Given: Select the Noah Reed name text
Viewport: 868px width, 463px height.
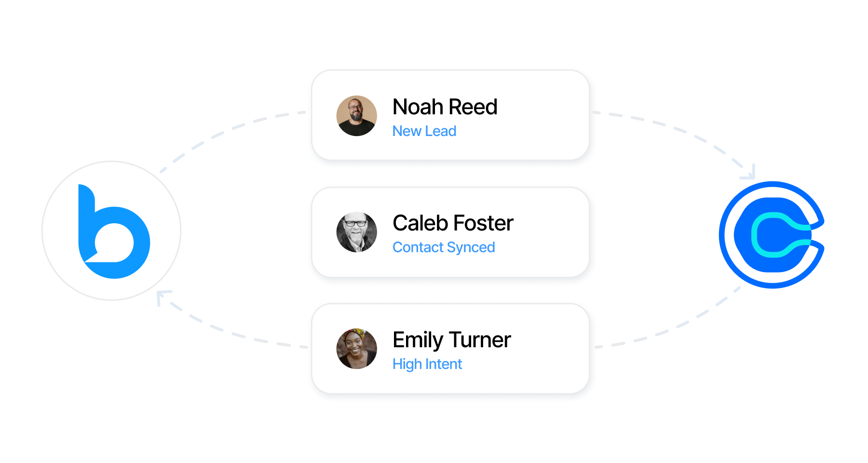Looking at the screenshot, I should pyautogui.click(x=445, y=107).
